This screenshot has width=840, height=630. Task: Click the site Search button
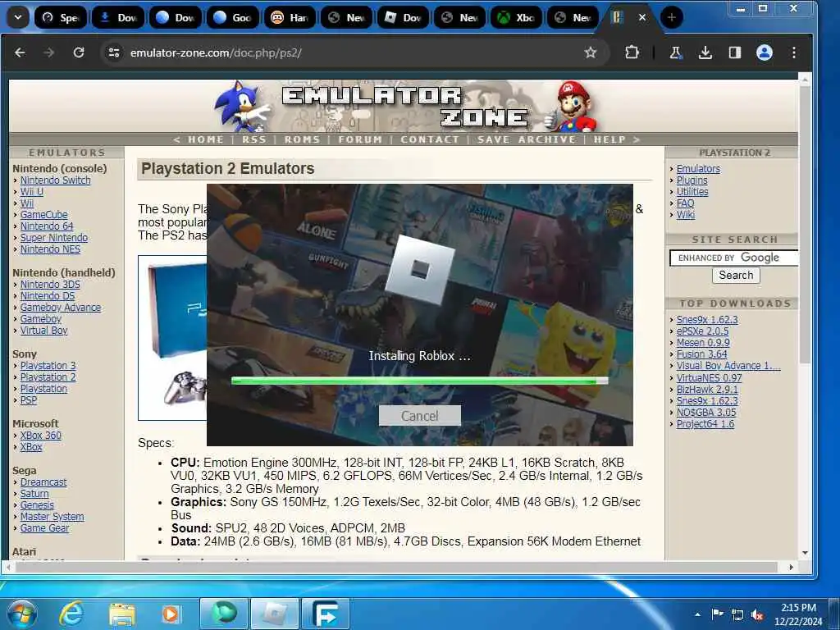[736, 276]
